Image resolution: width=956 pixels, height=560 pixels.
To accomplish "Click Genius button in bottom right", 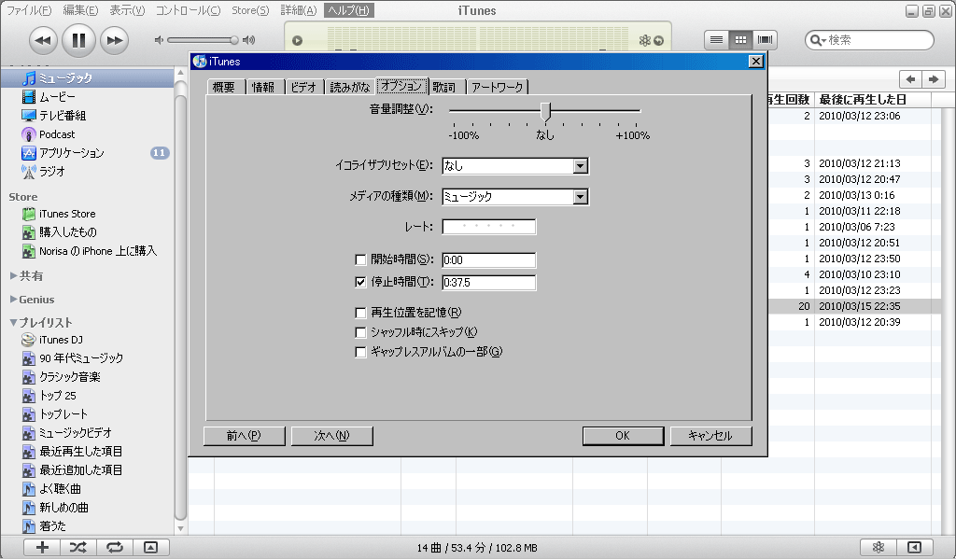I will click(878, 547).
